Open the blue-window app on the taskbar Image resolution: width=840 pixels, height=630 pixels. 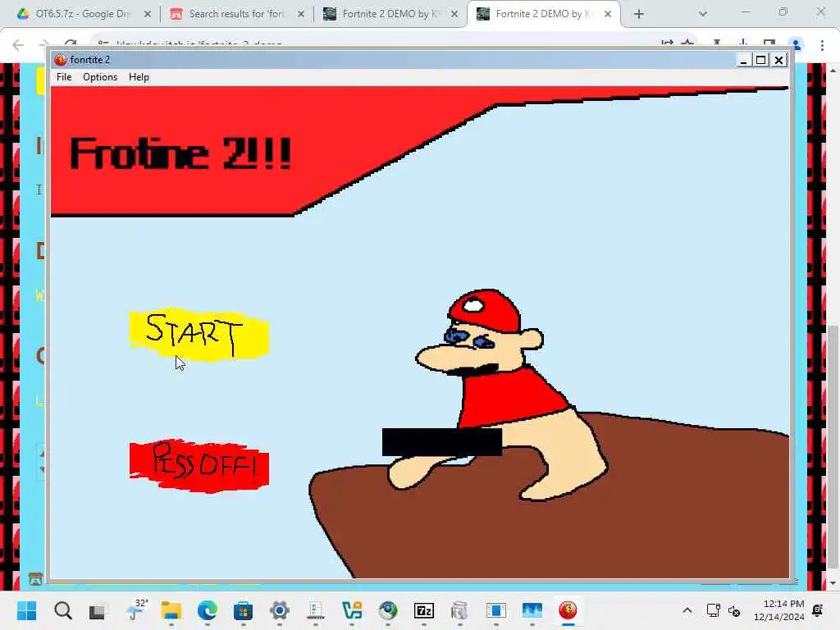point(496,610)
